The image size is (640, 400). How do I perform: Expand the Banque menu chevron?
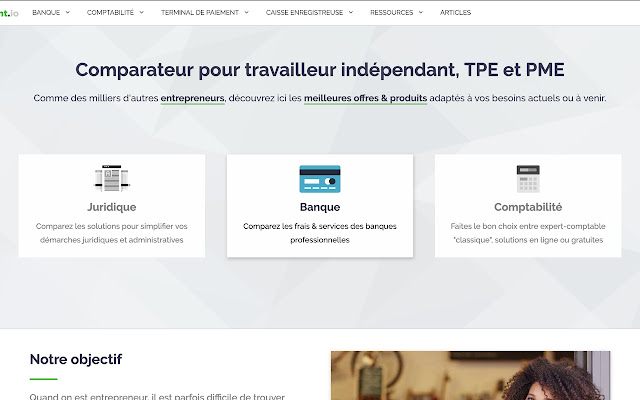click(x=68, y=12)
